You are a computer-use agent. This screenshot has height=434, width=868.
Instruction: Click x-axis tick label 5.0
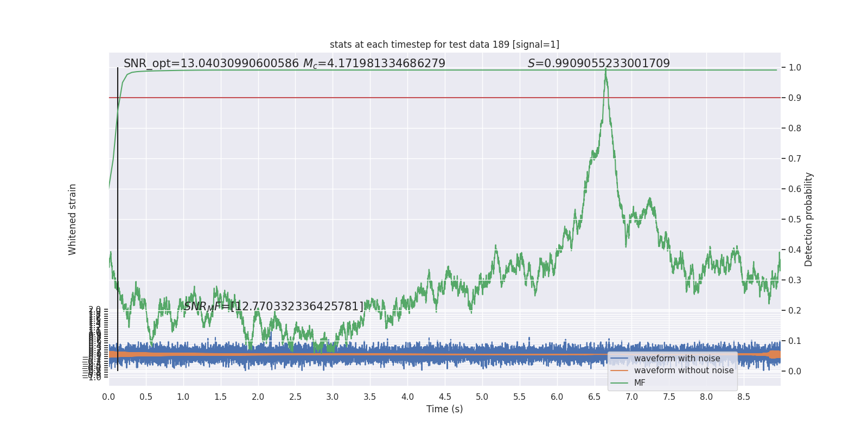482,397
